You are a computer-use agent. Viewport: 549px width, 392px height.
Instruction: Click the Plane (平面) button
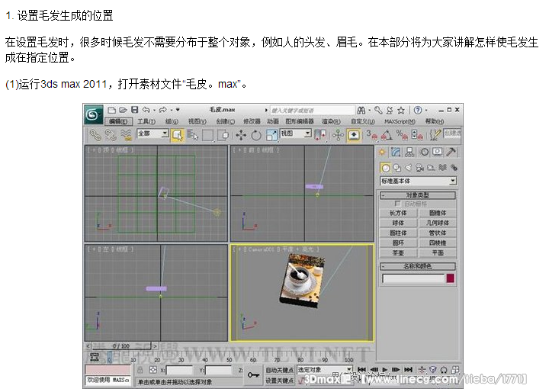(438, 253)
